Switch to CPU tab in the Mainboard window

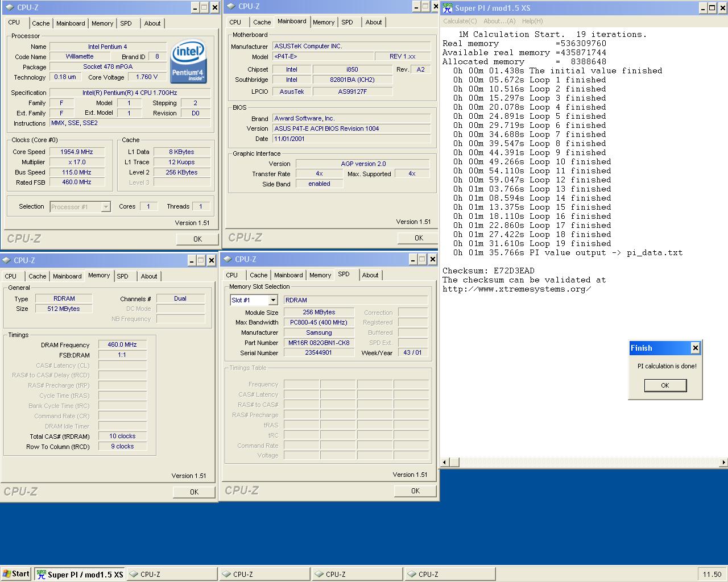click(235, 22)
